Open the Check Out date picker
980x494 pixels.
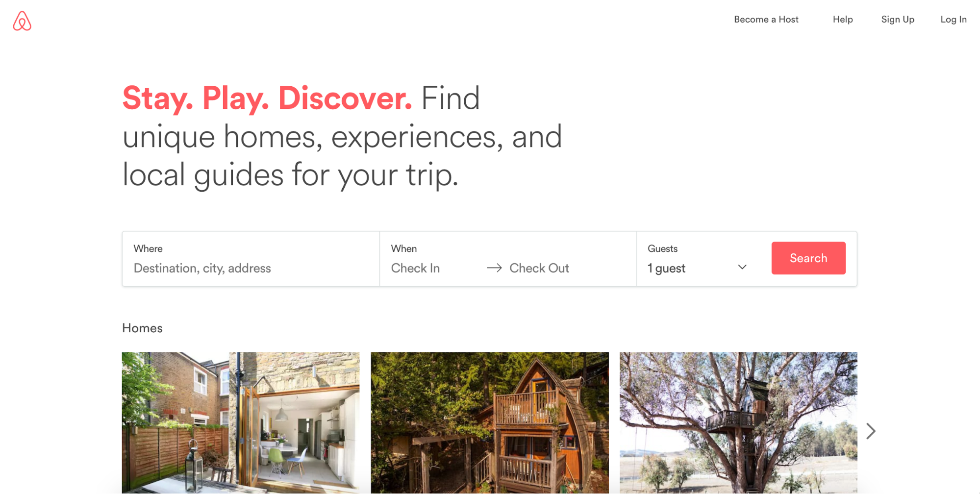click(x=539, y=268)
